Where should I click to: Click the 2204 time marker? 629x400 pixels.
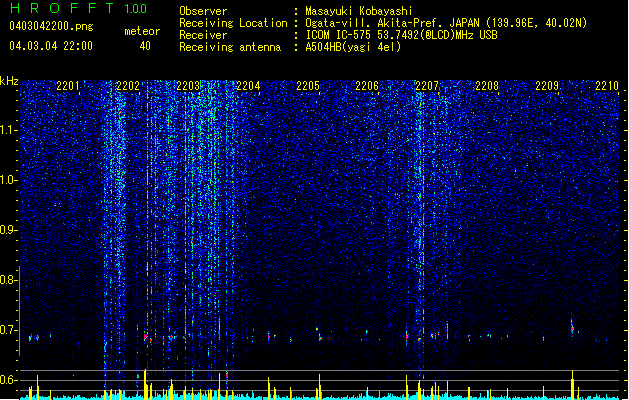click(248, 86)
